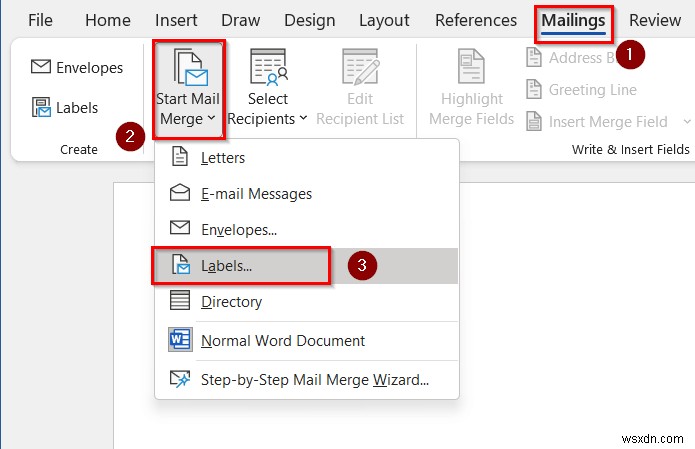Click the Word logo icon in menu
This screenshot has width=695, height=449.
(180, 340)
